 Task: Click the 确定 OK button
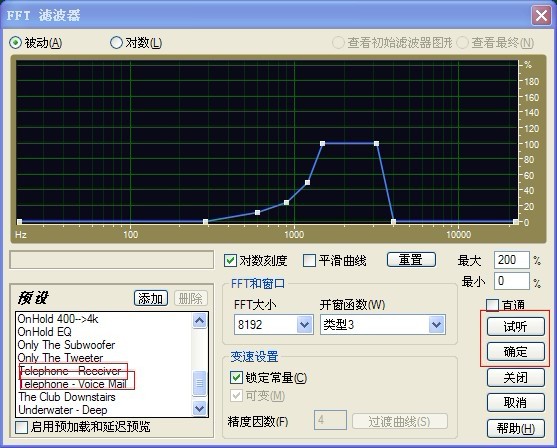pos(515,352)
